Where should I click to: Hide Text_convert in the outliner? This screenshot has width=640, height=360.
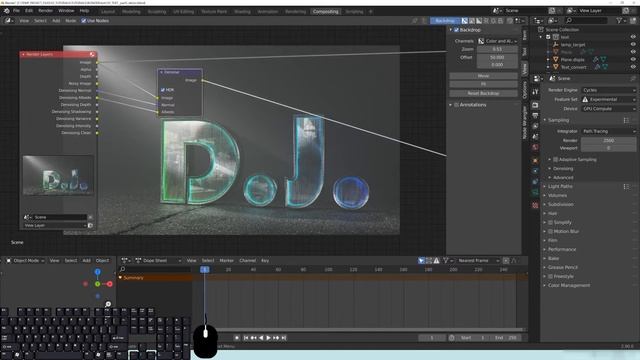coord(633,67)
